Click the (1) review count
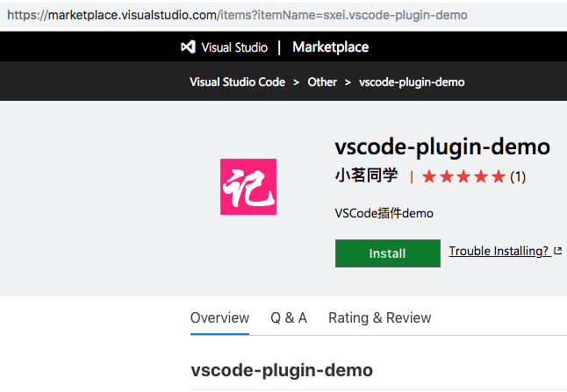 (x=518, y=176)
